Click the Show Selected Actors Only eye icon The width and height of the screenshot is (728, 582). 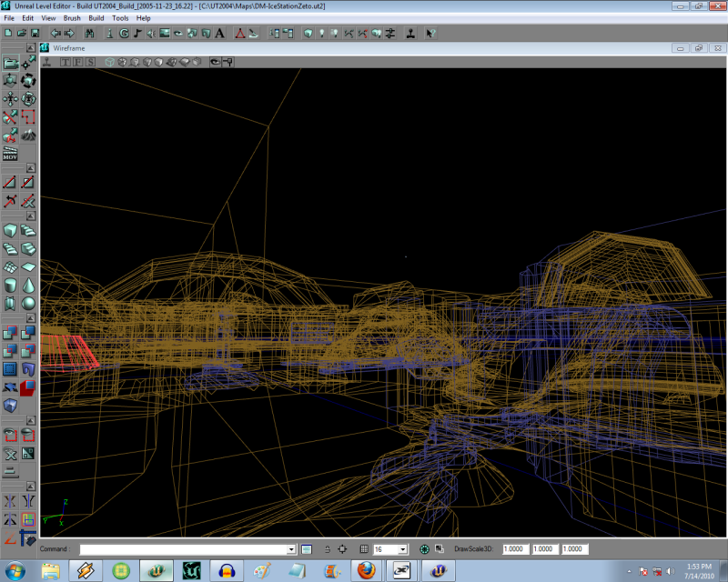(10, 436)
